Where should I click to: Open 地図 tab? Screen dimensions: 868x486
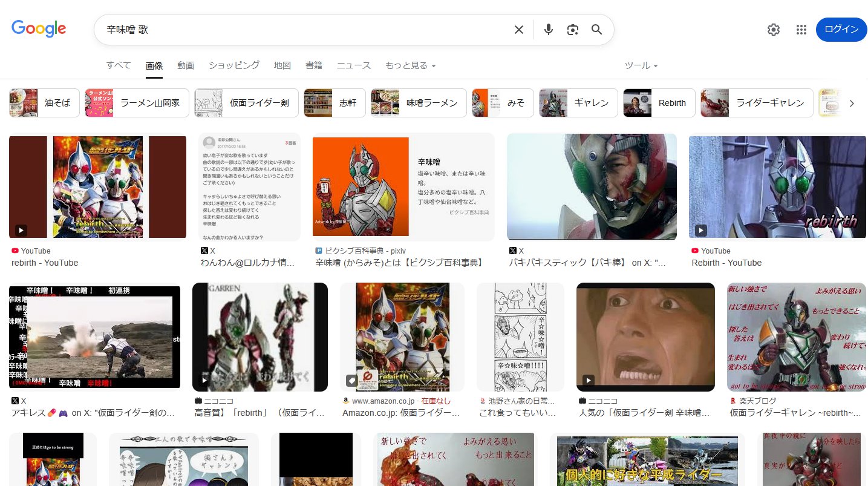pyautogui.click(x=282, y=65)
